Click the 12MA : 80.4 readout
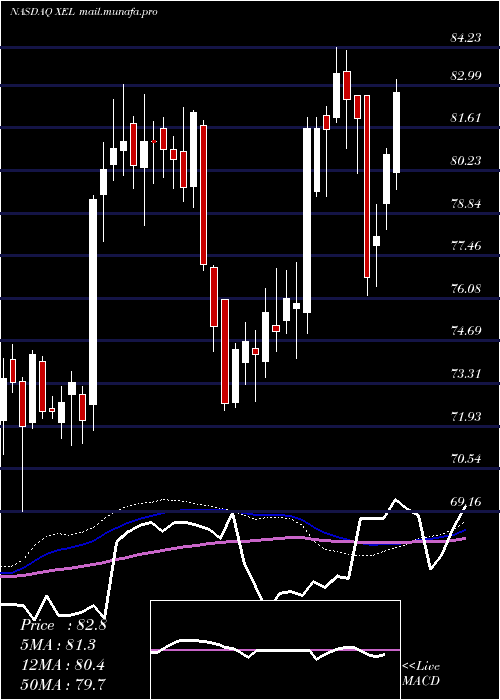The height and width of the screenshot is (700, 500). (62, 665)
